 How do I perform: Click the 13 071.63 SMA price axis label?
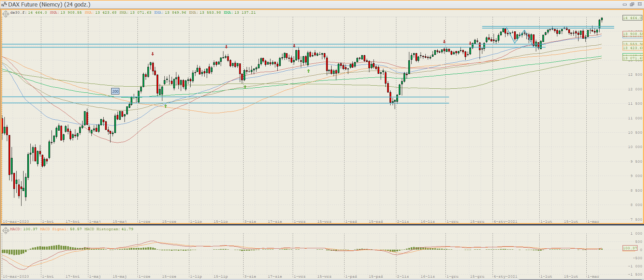[632, 58]
